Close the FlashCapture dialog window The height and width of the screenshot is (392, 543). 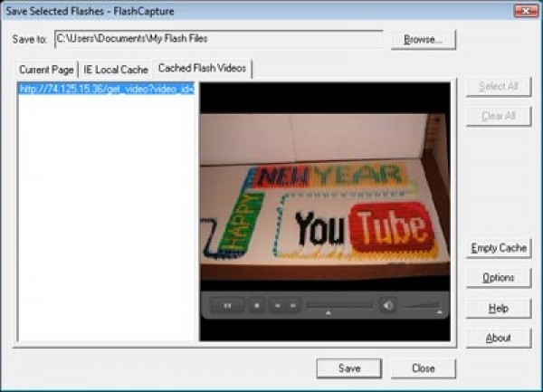coord(525,11)
